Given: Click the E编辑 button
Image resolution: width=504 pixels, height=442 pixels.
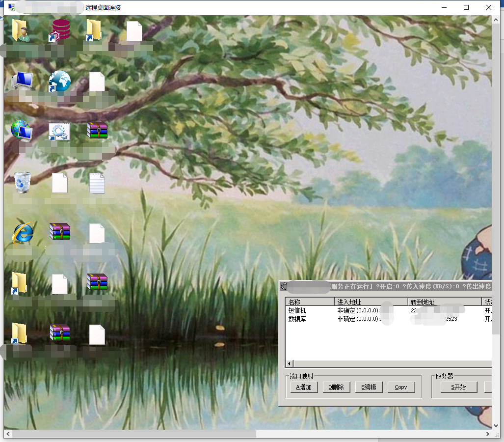Looking at the screenshot, I should click(x=369, y=387).
